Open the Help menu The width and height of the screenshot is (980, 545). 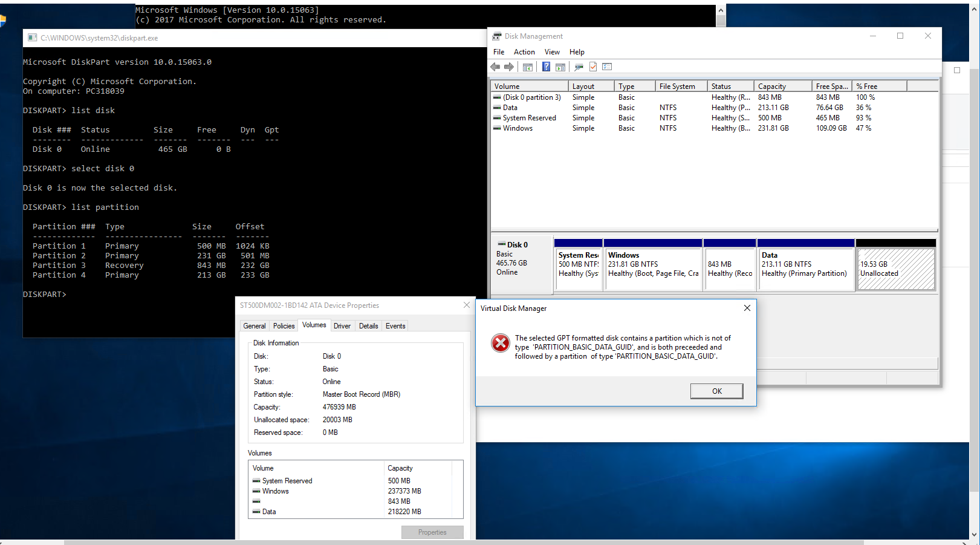(x=577, y=52)
